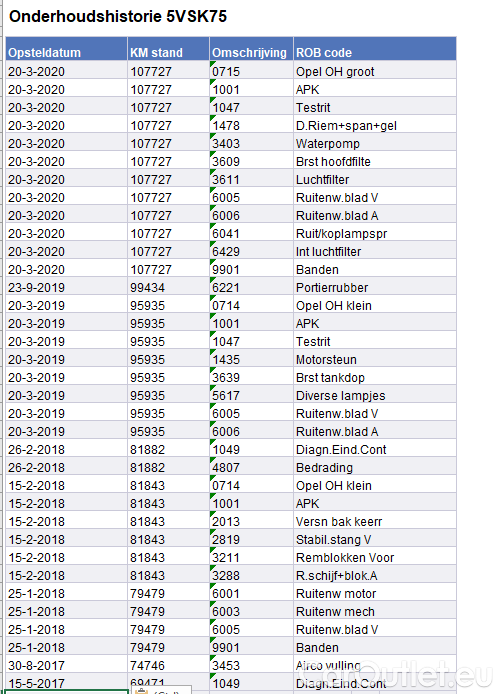Viewport: 503px width, 694px height.
Task: Select the Diverse lampjes cell
Action: pyautogui.click(x=375, y=395)
